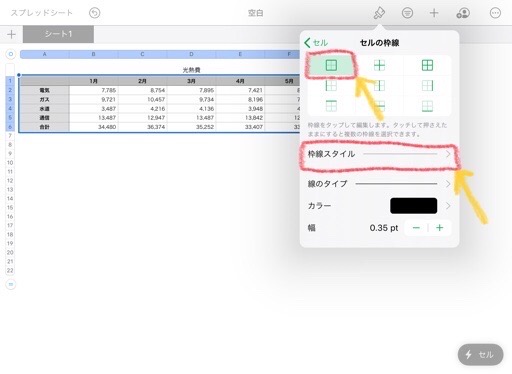Apply the outer border option
512x374 pixels.
point(331,65)
